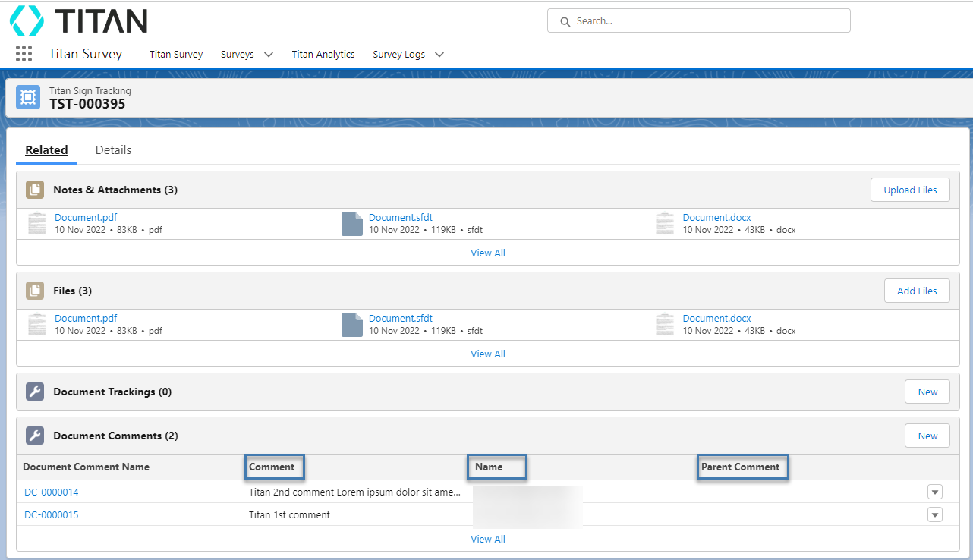Open Document.sfdt link in Notes & Attachments

401,217
